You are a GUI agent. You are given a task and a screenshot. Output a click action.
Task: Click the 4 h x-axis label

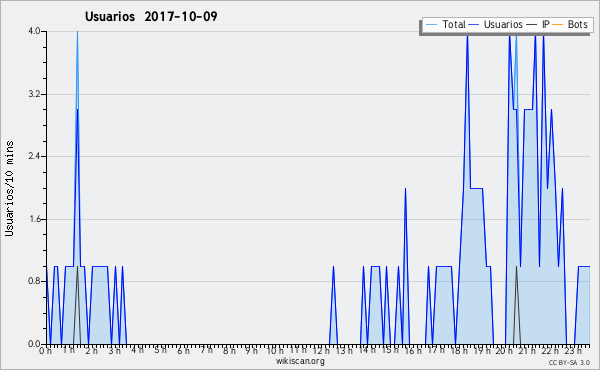pos(137,350)
